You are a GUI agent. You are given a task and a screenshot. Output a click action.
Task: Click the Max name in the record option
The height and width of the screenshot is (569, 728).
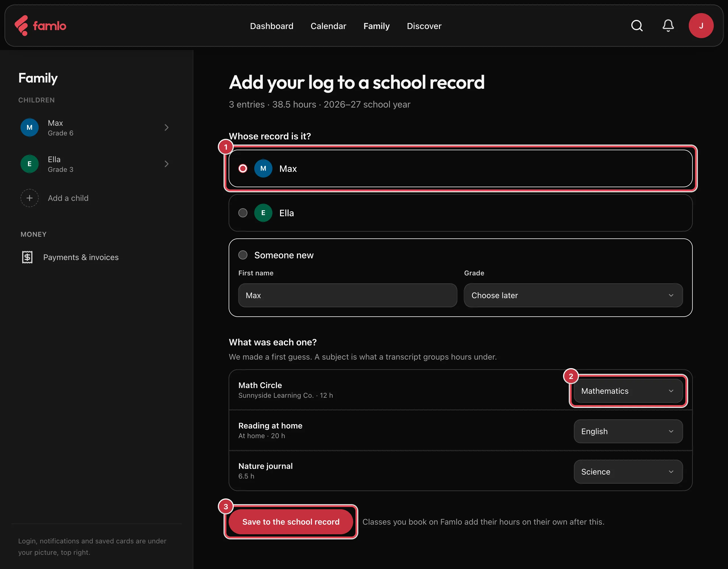(x=288, y=169)
